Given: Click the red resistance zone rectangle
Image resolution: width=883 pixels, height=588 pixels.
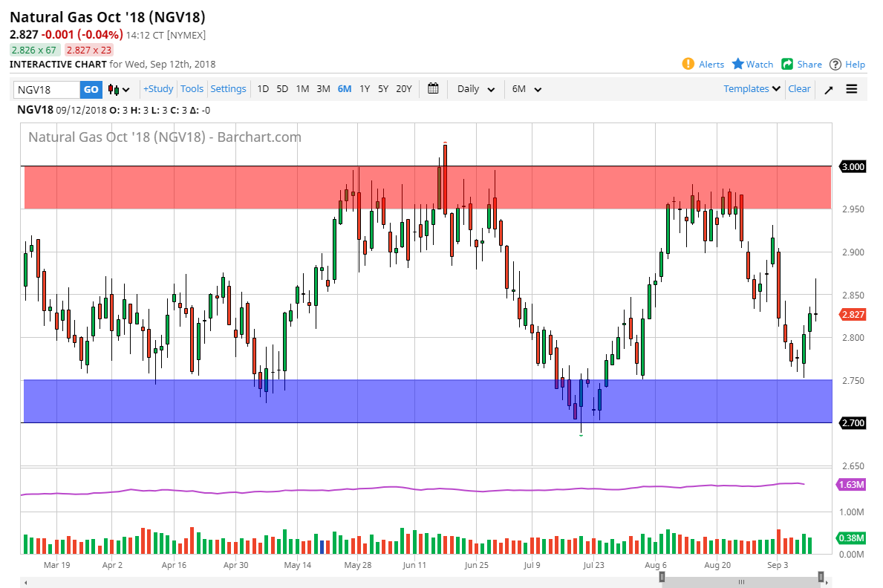Looking at the screenshot, I should click(428, 188).
